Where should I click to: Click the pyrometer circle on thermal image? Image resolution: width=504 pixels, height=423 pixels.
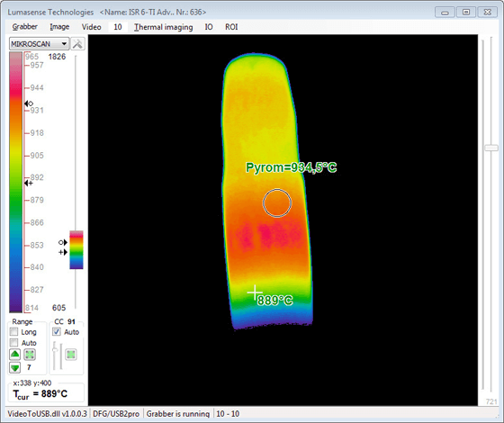point(277,203)
